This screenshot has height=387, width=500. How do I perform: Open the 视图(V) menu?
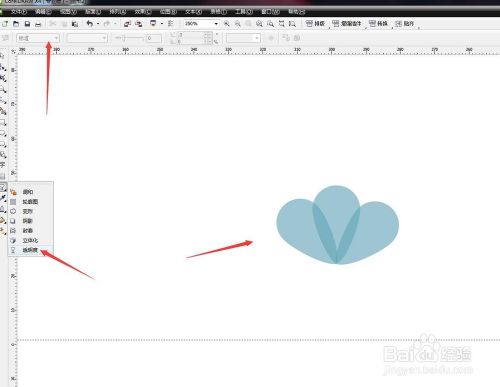point(68,12)
